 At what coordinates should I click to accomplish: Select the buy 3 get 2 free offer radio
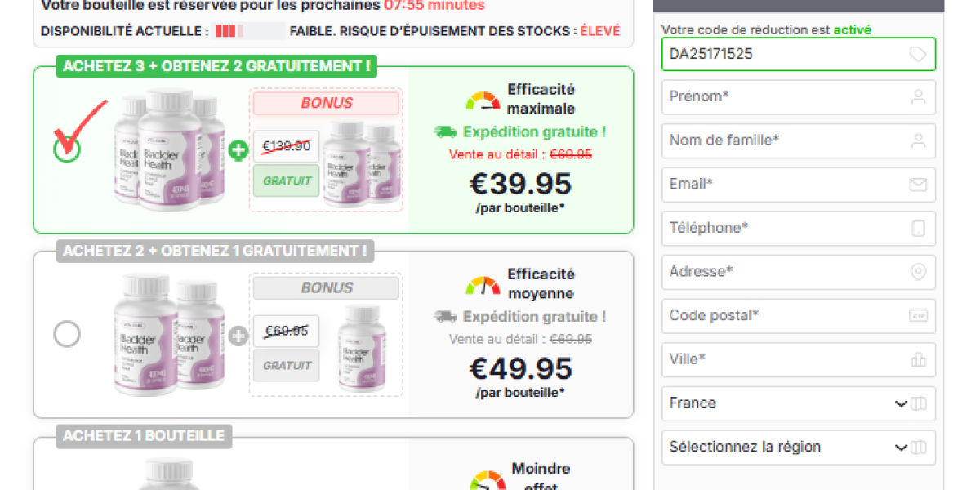pyautogui.click(x=67, y=148)
